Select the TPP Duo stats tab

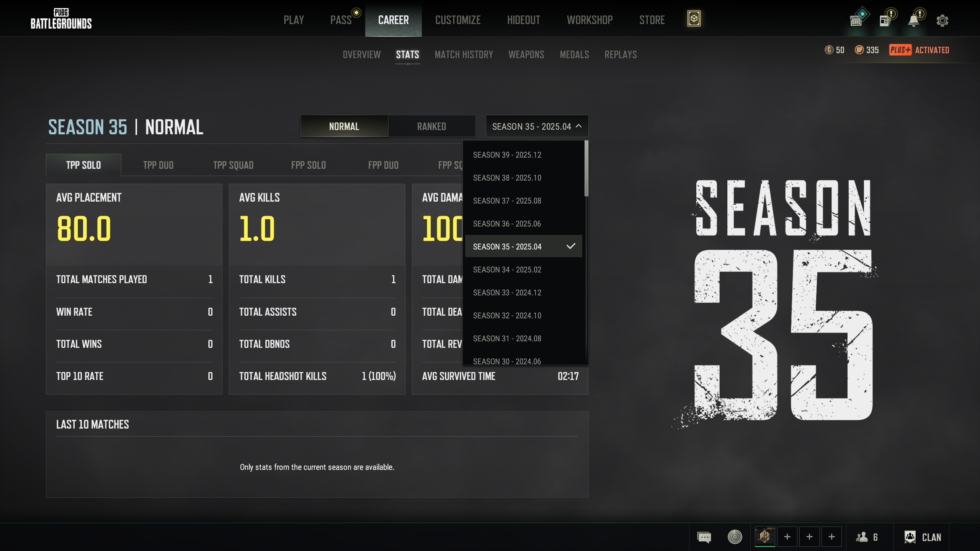point(158,165)
